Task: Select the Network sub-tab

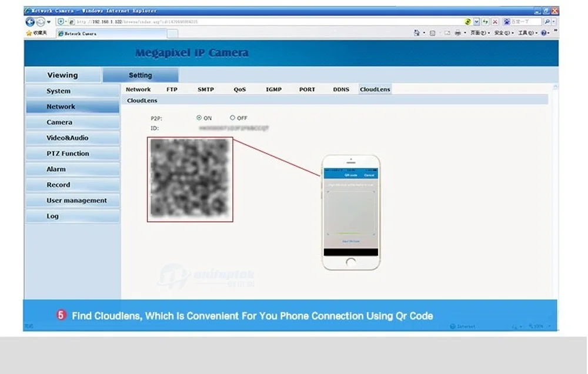Action: (x=138, y=89)
